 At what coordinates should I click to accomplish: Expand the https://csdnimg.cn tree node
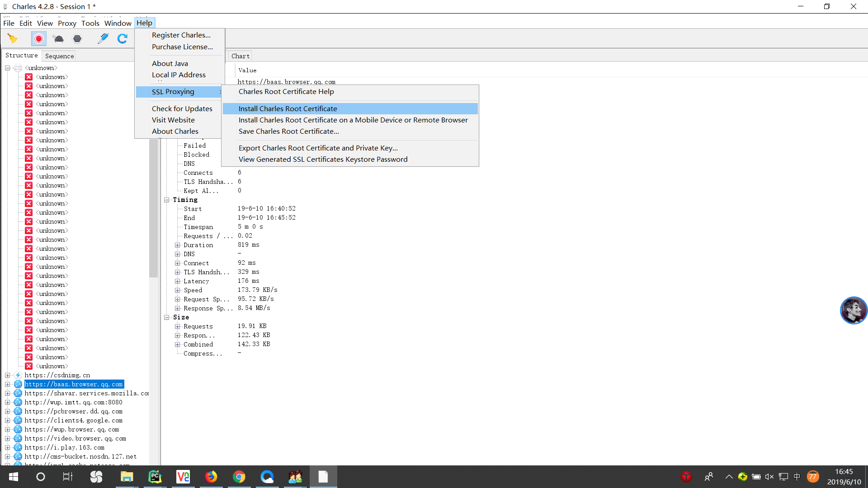point(8,375)
